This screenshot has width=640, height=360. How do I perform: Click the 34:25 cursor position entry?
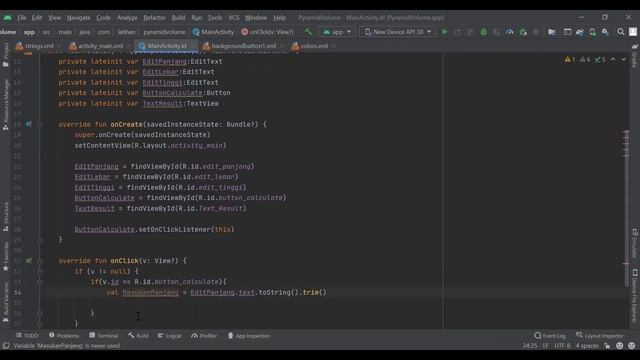tap(529, 346)
